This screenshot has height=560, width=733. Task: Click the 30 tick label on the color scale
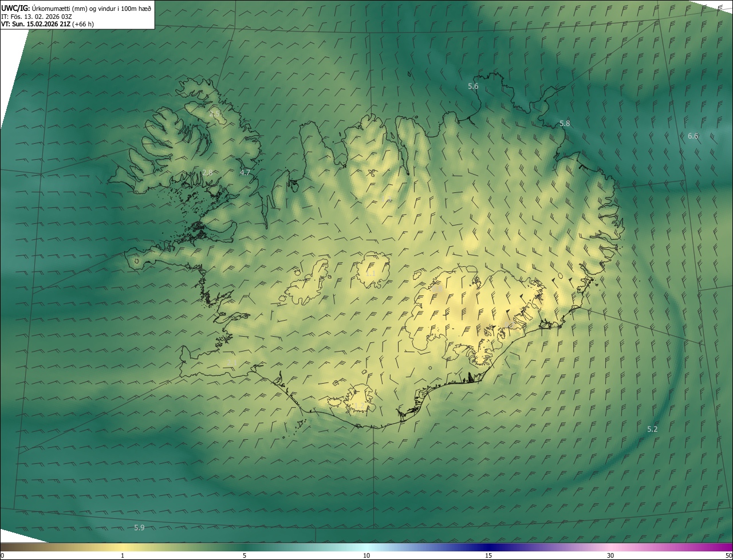click(x=610, y=556)
